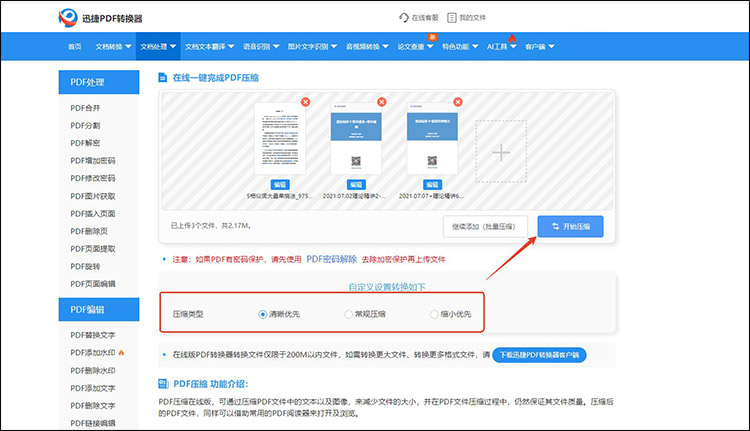Click the 在线客服 text link

tap(425, 18)
